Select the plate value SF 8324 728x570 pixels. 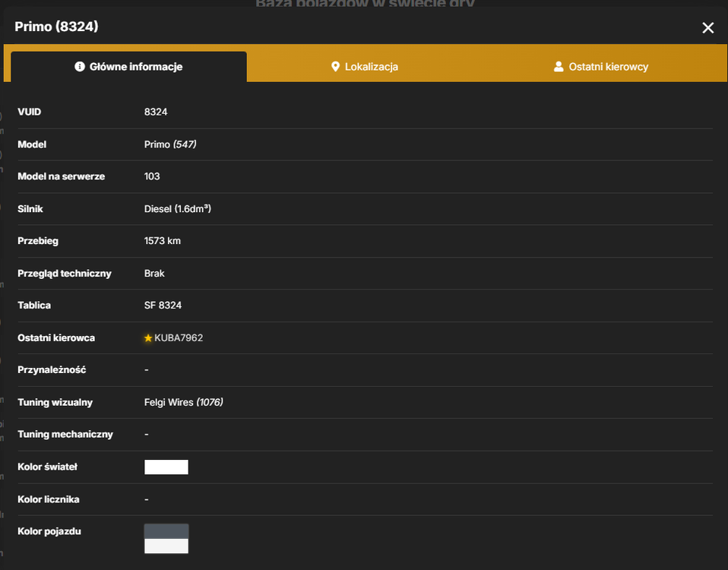tap(163, 306)
